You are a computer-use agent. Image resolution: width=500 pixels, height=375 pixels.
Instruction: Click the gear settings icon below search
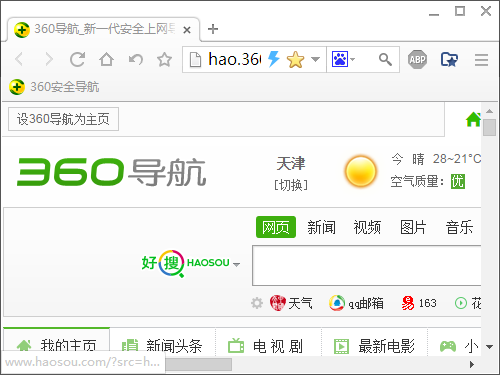click(257, 303)
